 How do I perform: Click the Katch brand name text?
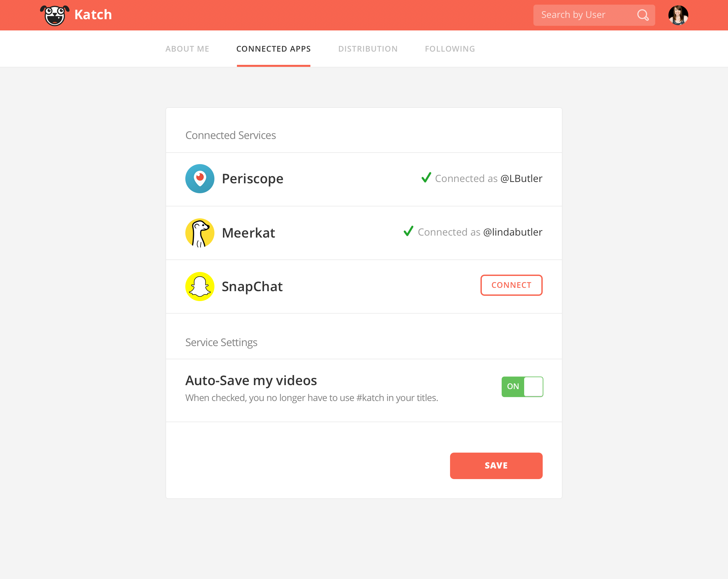pos(93,15)
